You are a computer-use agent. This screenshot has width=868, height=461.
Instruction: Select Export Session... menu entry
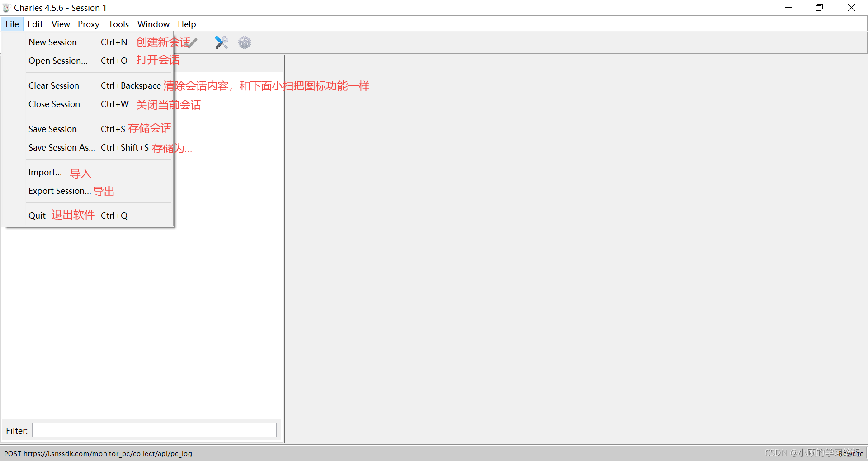87,191
